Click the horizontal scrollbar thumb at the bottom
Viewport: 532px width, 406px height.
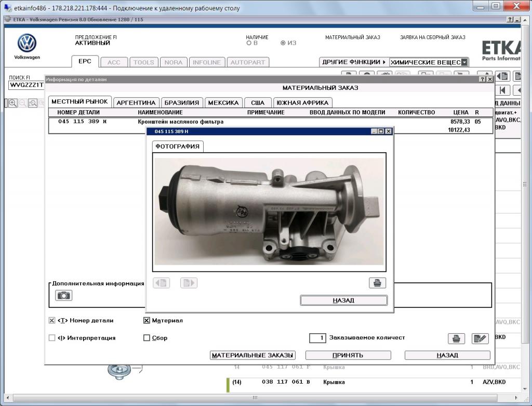click(x=255, y=398)
